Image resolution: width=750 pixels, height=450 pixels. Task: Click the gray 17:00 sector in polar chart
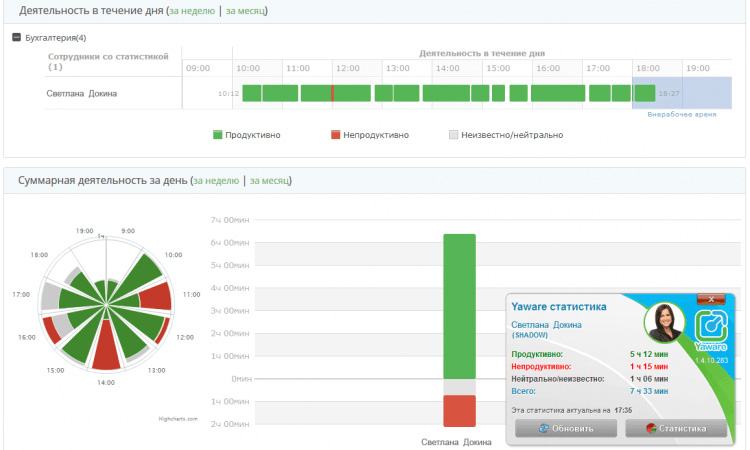coord(51,297)
